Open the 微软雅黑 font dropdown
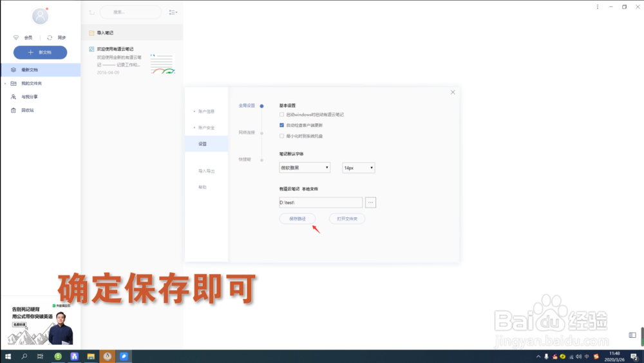The width and height of the screenshot is (644, 363). tap(305, 168)
